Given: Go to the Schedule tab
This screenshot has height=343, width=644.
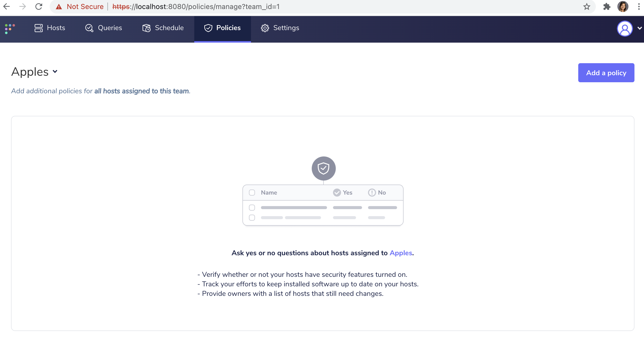Looking at the screenshot, I should click(x=163, y=28).
